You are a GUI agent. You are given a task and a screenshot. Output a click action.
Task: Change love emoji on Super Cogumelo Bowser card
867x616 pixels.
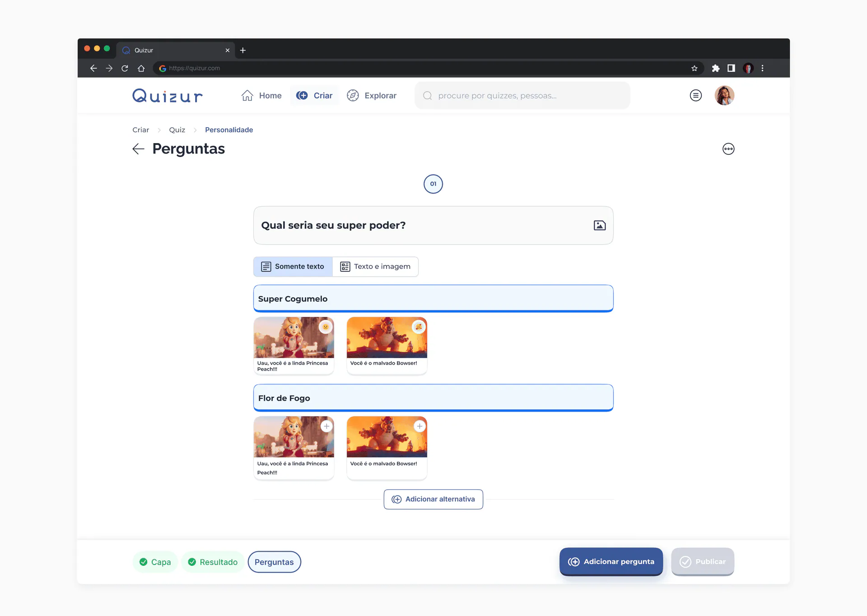coord(419,327)
